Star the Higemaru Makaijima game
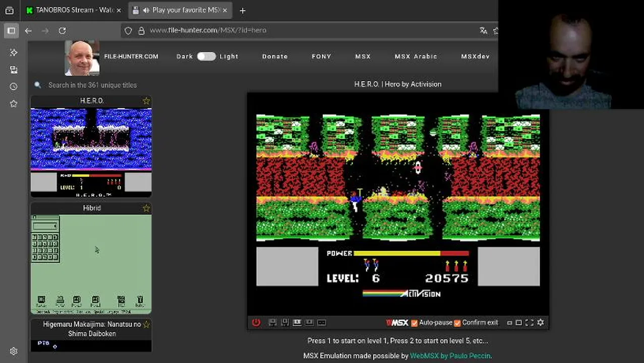This screenshot has width=644, height=363. 146,324
